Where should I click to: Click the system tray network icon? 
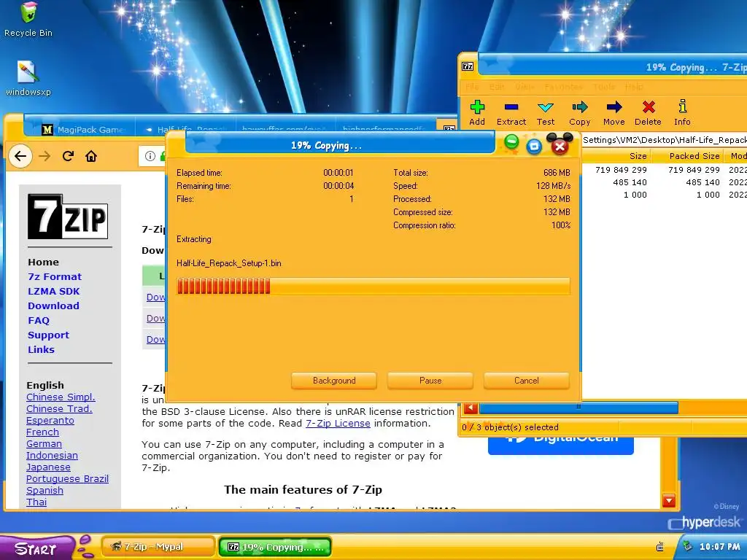(659, 547)
